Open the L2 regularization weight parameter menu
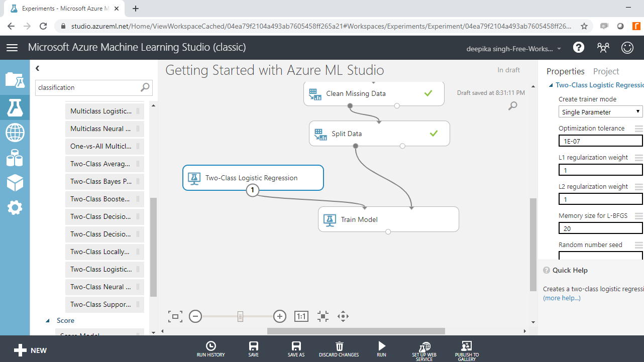Image resolution: width=644 pixels, height=362 pixels. pos(638,187)
